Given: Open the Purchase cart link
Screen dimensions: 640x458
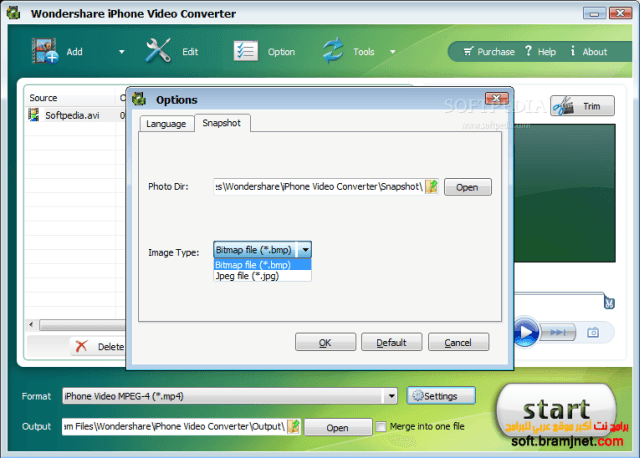Looking at the screenshot, I should click(x=489, y=52).
